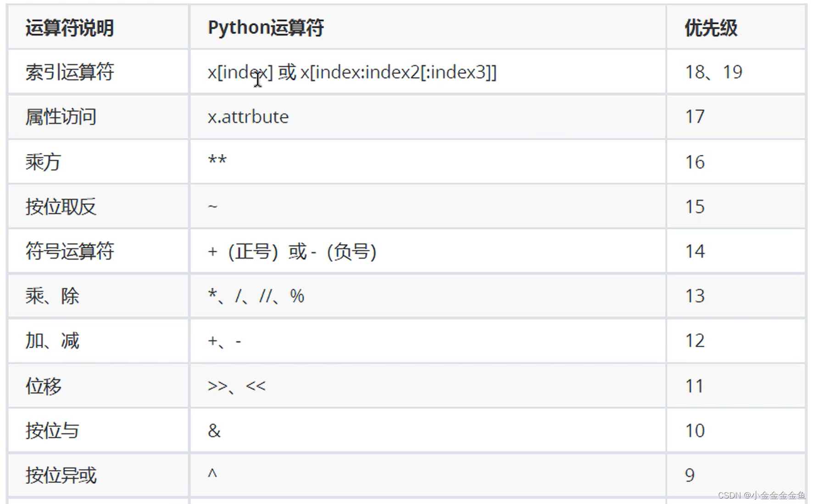Select the 符号运算符 row label
The image size is (813, 504).
(70, 251)
